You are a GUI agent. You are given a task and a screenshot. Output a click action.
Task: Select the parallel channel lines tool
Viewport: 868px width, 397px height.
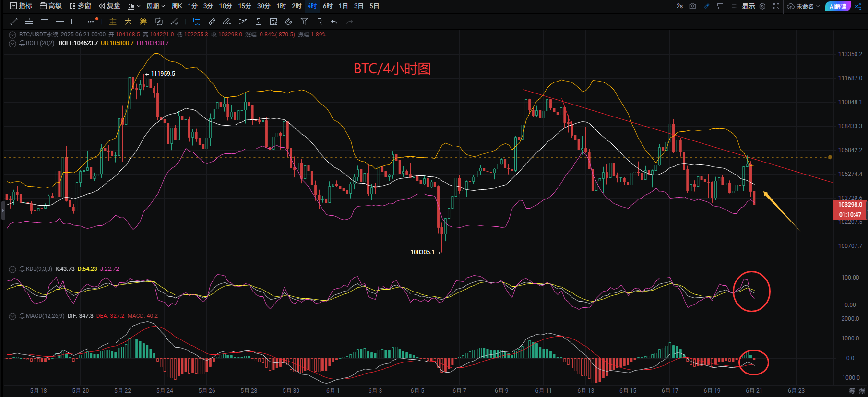pos(29,22)
